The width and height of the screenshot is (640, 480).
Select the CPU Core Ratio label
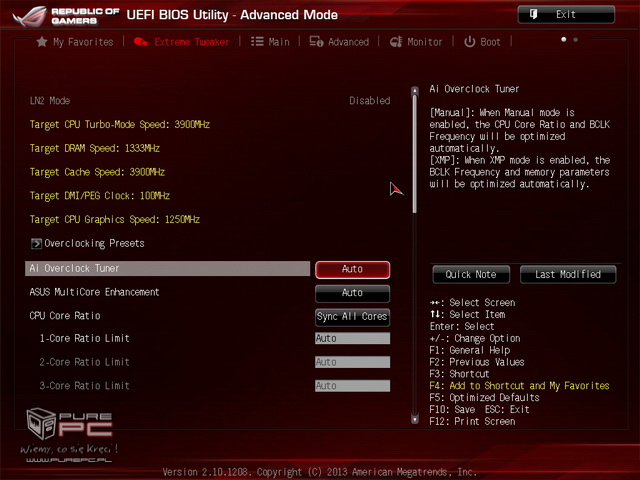click(x=65, y=316)
